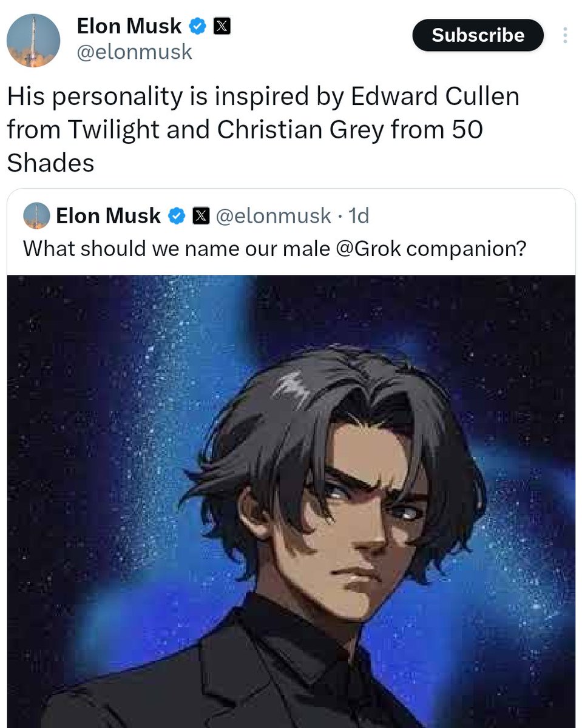The height and width of the screenshot is (728, 582).
Task: Click the X badge in the quoted tweet
Action: pyautogui.click(x=201, y=216)
